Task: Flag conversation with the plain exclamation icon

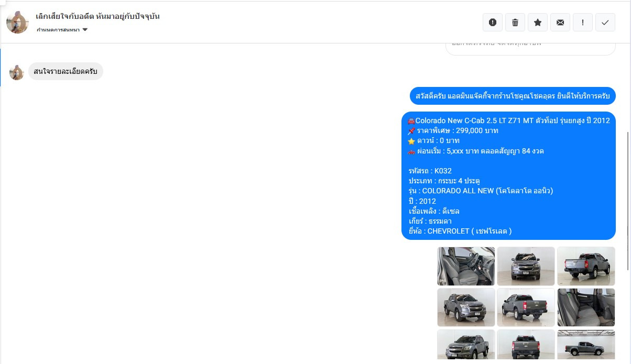Action: 583,23
